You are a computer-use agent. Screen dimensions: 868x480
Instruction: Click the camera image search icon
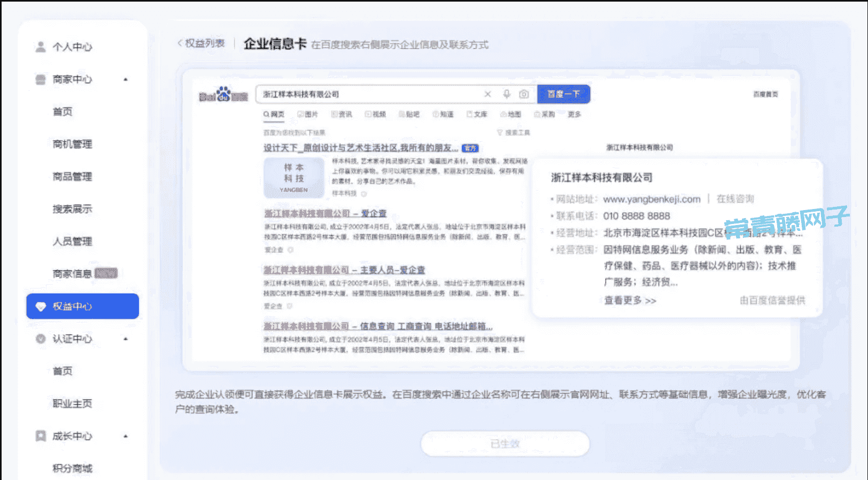click(x=524, y=94)
